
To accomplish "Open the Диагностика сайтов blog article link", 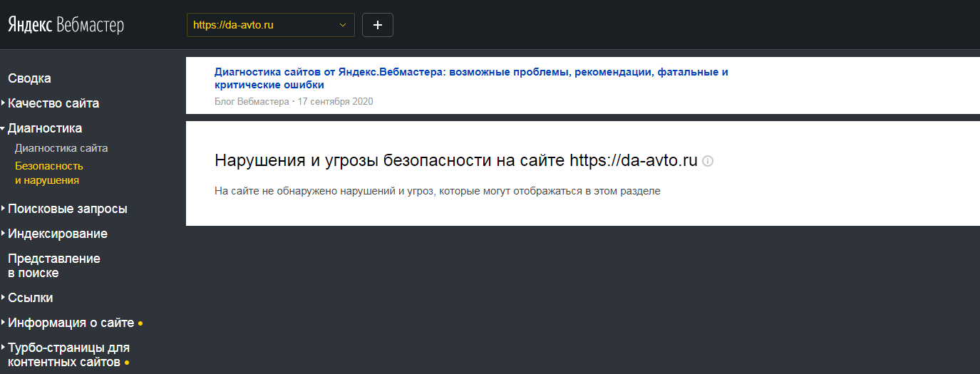I will [471, 78].
